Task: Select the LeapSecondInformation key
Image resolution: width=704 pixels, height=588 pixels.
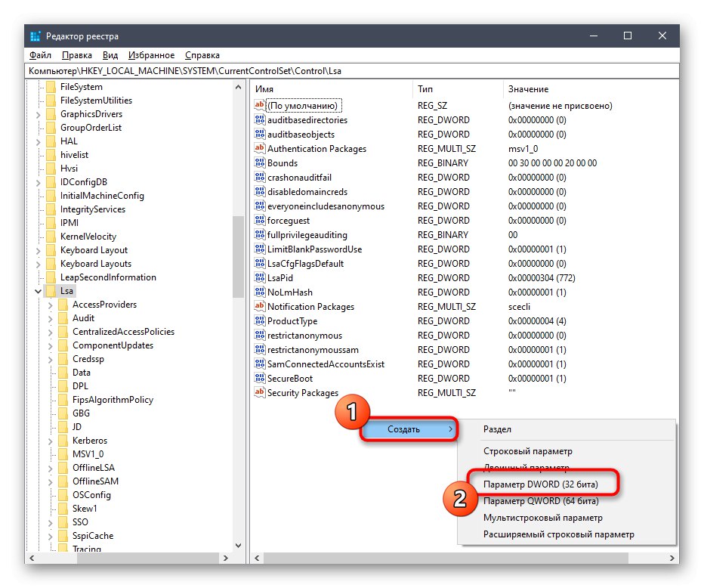Action: (108, 277)
